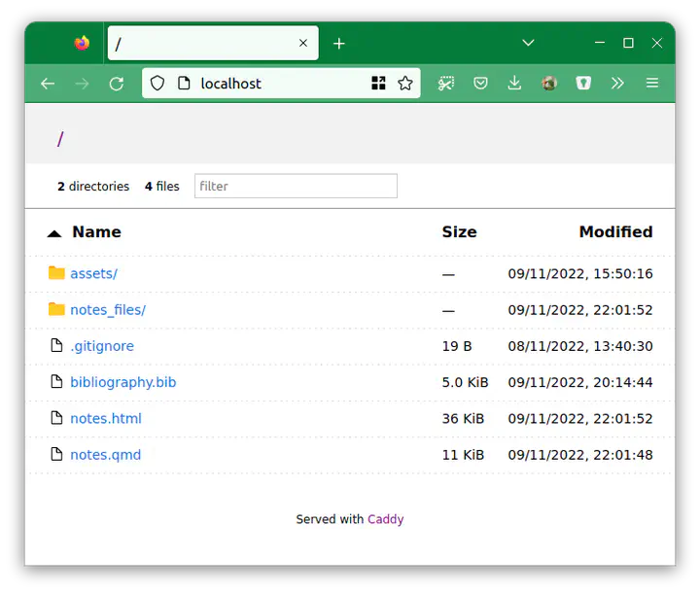Viewport: 700px width, 593px height.
Task: Sort the listing by Size column
Action: click(459, 232)
